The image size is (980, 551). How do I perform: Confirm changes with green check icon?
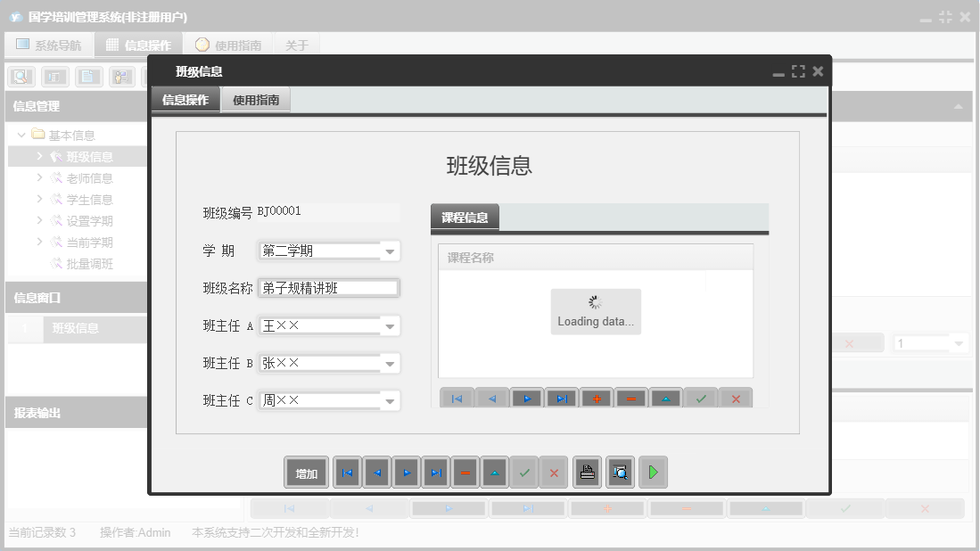click(524, 473)
